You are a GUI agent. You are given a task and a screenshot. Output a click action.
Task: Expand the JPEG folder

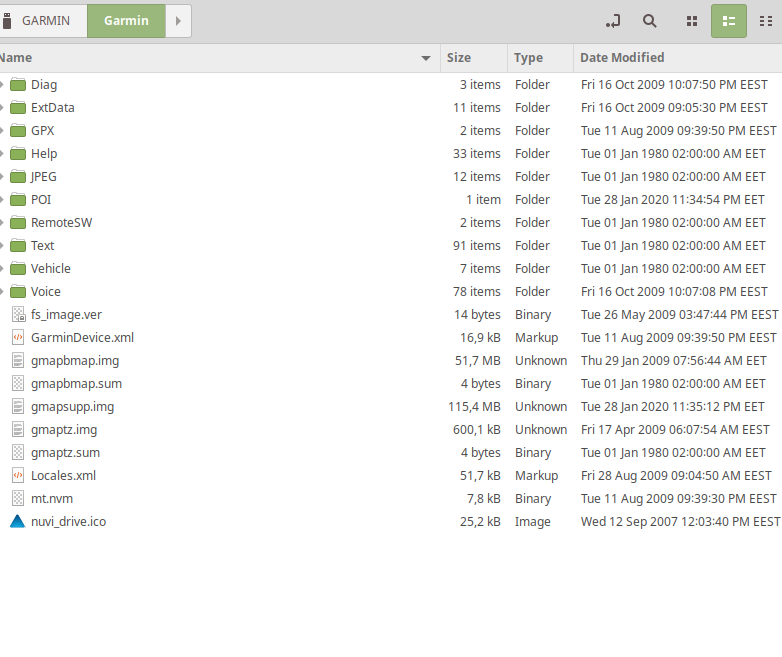(x=2, y=177)
